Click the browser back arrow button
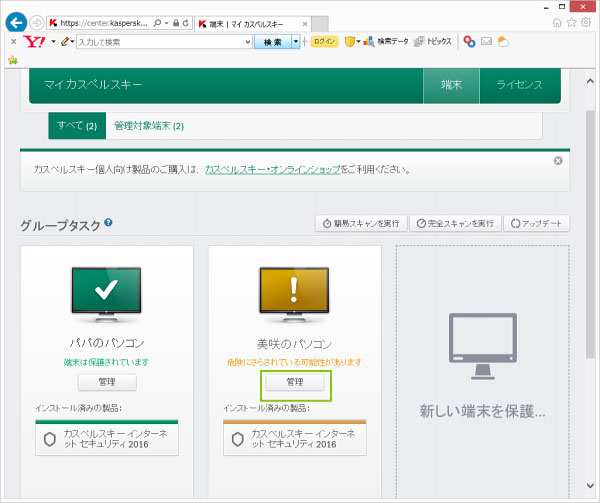 [16, 23]
